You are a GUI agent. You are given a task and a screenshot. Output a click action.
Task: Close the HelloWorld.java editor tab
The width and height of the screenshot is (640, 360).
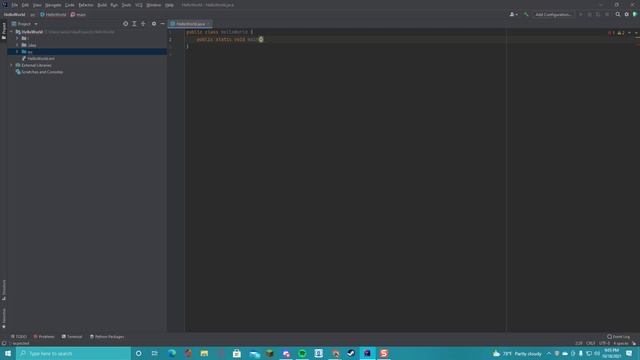point(209,24)
